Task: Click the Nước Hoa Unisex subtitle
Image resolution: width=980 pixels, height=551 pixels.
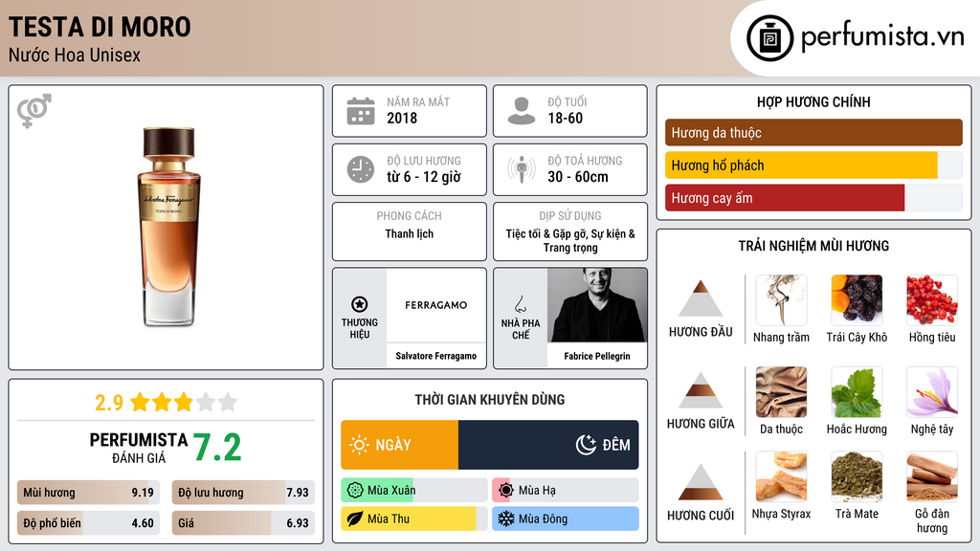Action: tap(75, 55)
